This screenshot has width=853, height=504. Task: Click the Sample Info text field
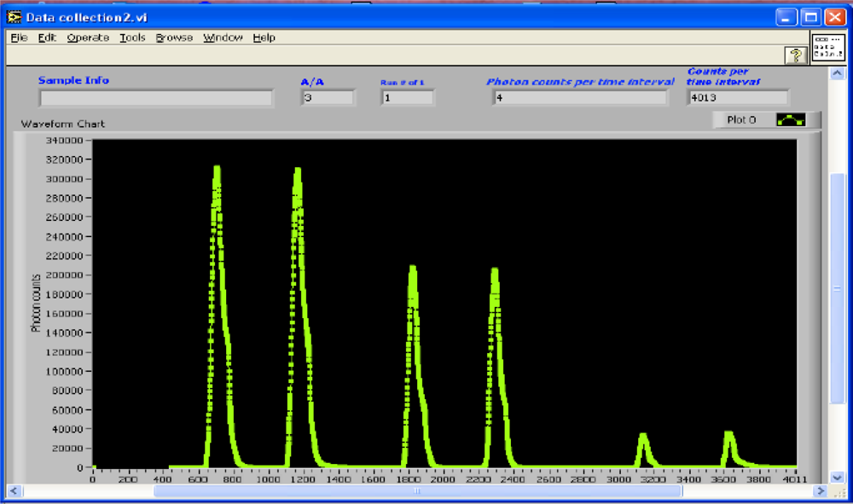coord(156,98)
